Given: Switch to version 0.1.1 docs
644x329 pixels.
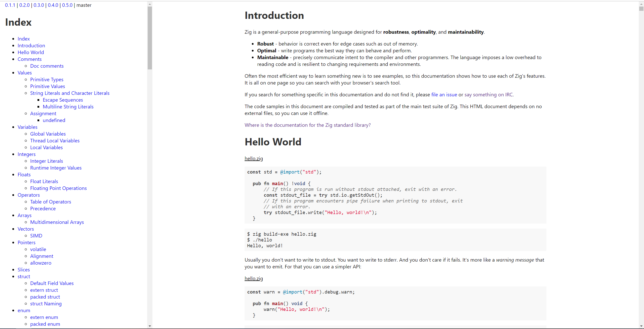Looking at the screenshot, I should (10, 5).
